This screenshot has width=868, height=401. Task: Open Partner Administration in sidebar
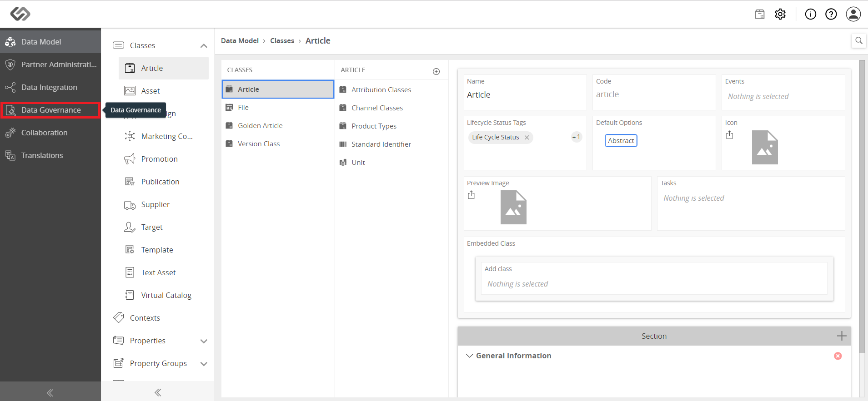50,64
